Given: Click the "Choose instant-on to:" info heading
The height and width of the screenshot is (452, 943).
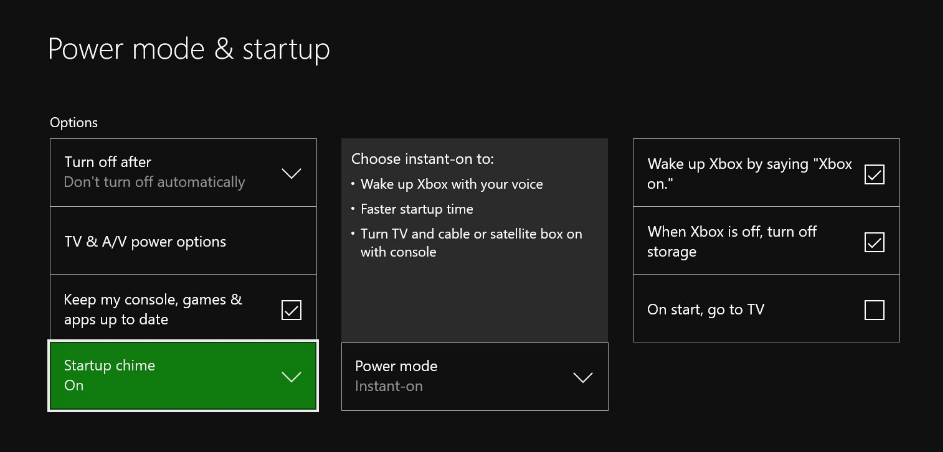Looking at the screenshot, I should (x=422, y=159).
